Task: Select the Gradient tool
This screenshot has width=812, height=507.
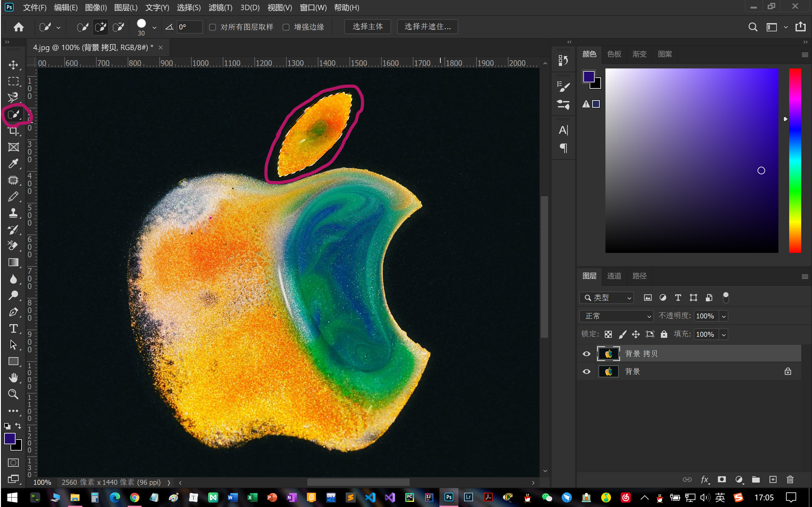Action: pos(13,262)
